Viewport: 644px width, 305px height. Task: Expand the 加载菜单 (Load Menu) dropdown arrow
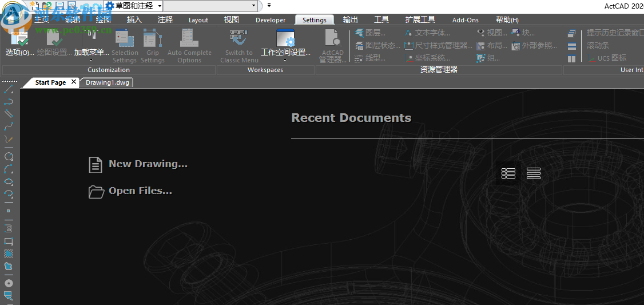click(91, 59)
